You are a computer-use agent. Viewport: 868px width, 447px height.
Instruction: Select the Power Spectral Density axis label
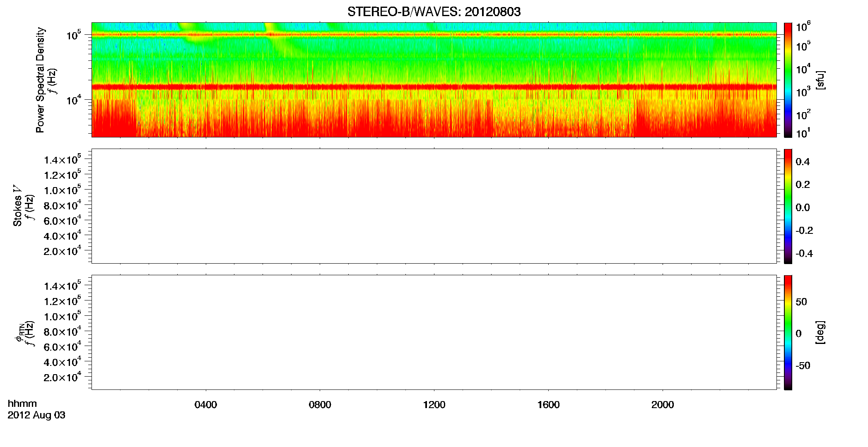tap(40, 80)
